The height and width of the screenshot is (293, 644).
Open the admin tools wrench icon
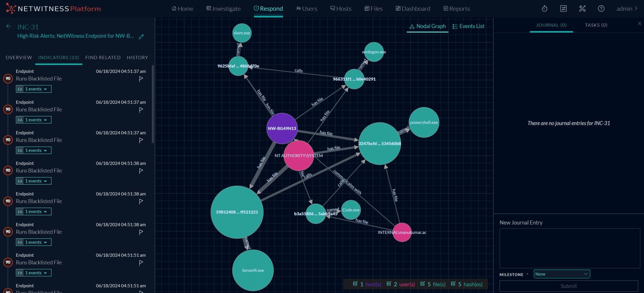[582, 9]
